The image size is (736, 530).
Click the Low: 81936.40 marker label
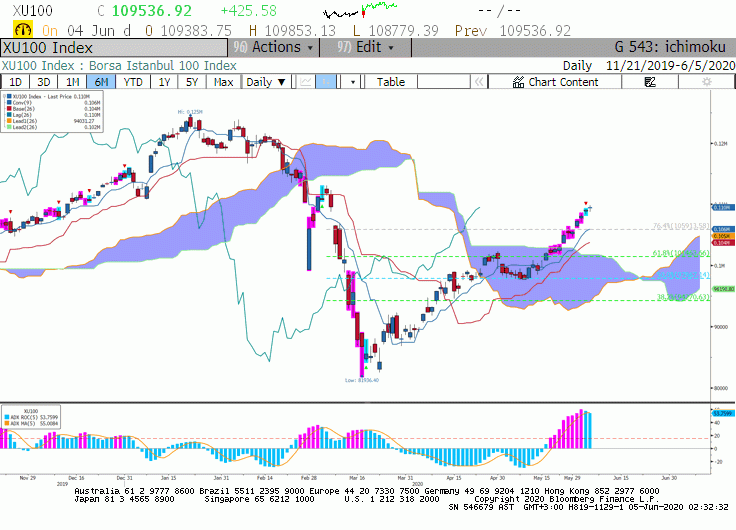(361, 380)
